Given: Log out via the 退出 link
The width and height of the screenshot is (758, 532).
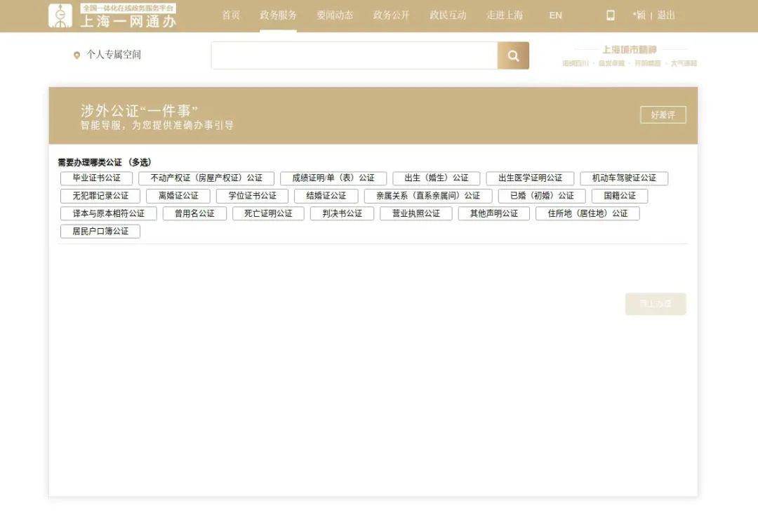Looking at the screenshot, I should click(x=665, y=15).
